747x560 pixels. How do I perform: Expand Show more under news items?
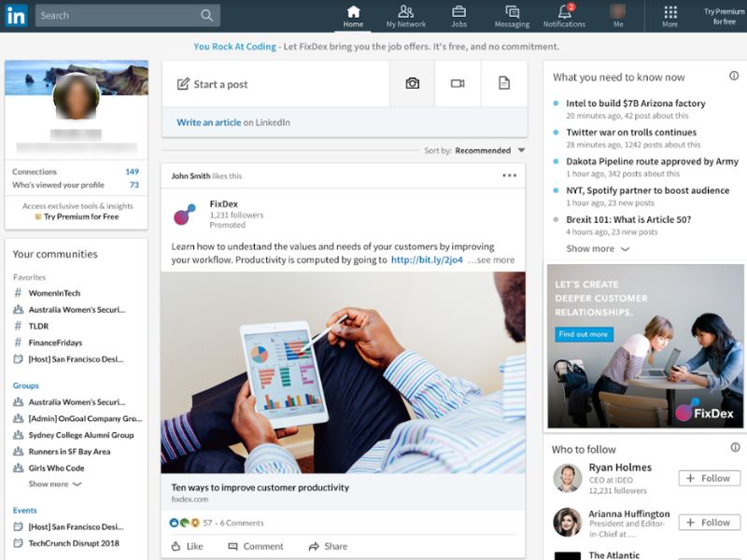(x=590, y=248)
